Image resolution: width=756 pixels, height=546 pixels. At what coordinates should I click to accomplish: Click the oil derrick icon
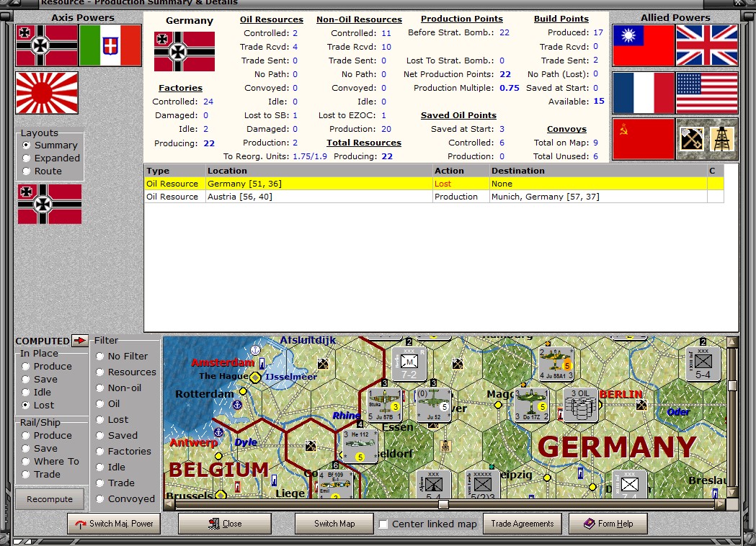click(722, 139)
